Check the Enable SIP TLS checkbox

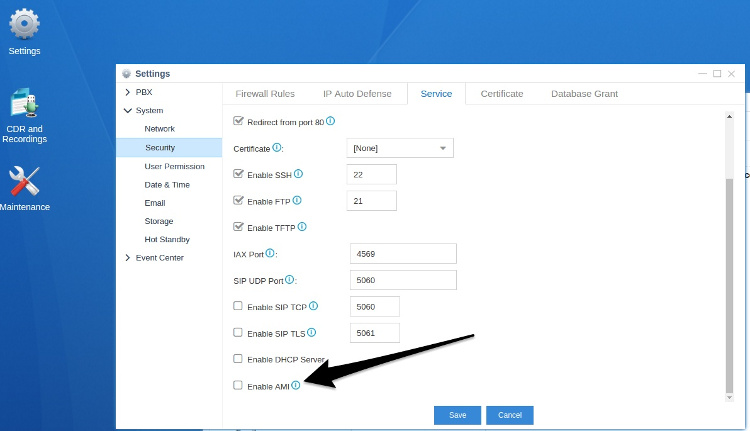click(x=238, y=332)
